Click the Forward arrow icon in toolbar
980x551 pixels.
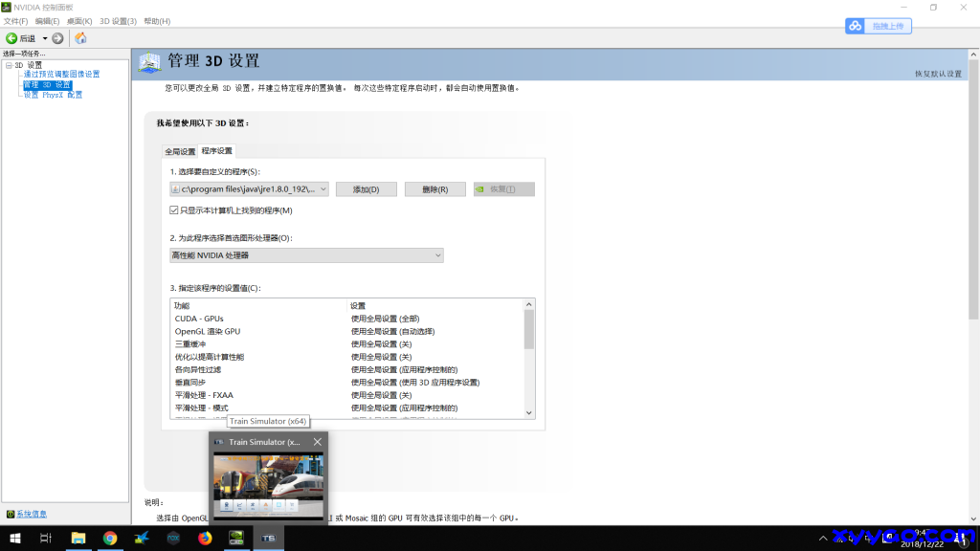57,38
